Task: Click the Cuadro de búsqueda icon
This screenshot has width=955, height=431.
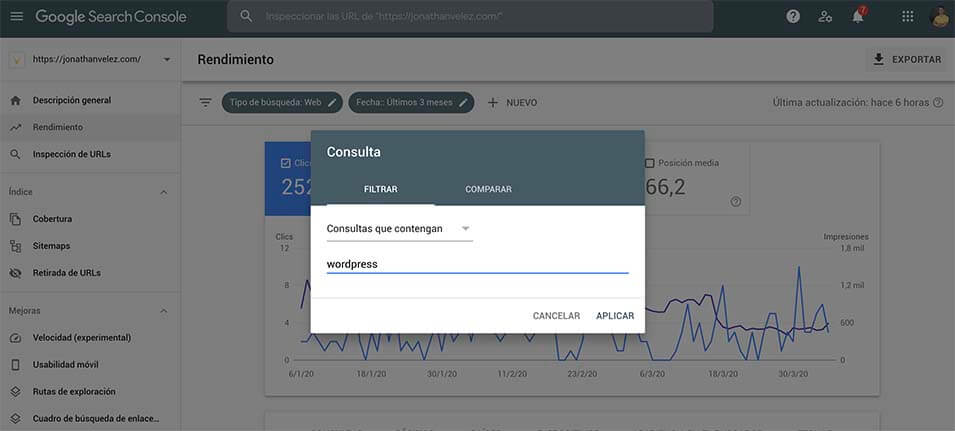Action: 16,418
